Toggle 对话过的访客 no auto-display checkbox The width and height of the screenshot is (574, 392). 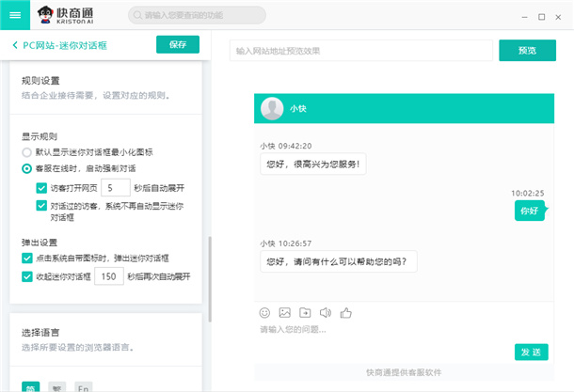(x=41, y=204)
